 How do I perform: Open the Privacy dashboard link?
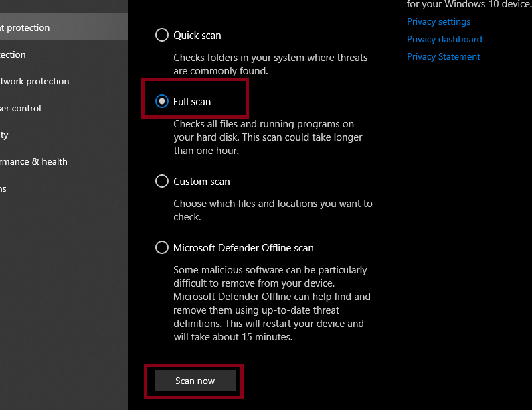tap(444, 40)
